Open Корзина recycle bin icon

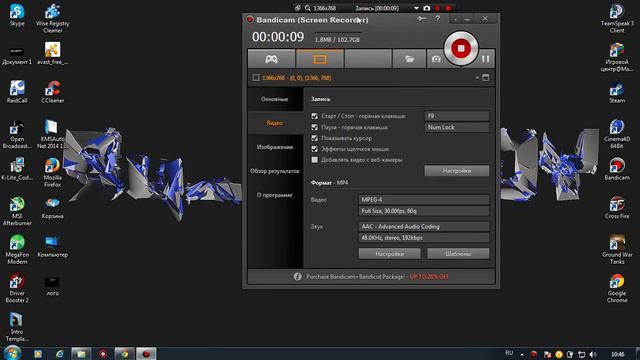click(52, 208)
